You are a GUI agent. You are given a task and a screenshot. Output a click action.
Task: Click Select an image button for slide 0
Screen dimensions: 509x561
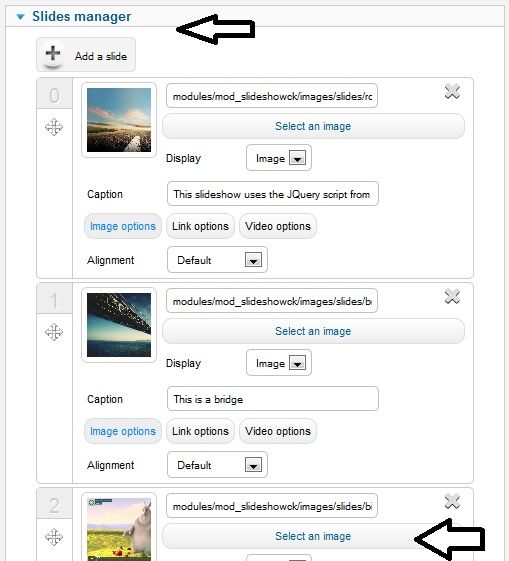313,126
